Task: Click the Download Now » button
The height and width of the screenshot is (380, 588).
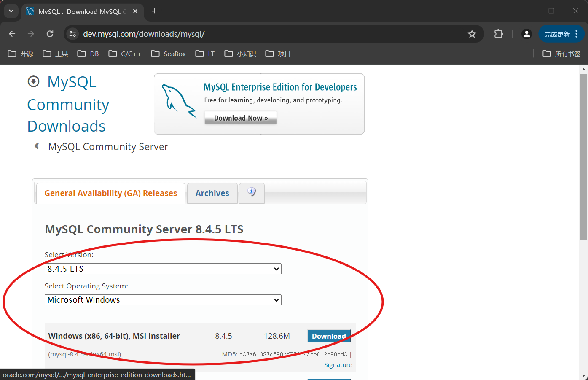Action: pos(241,118)
